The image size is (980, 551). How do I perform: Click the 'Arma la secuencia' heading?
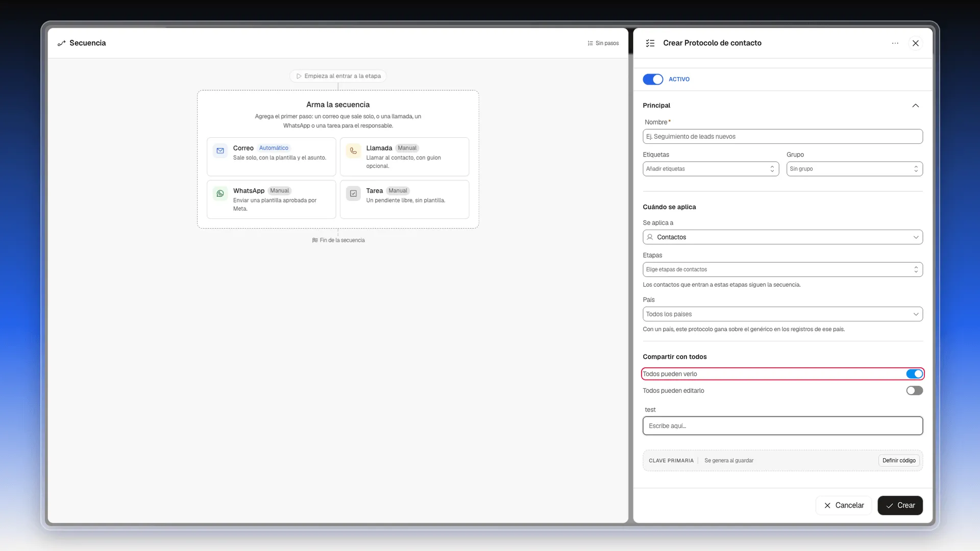(338, 105)
